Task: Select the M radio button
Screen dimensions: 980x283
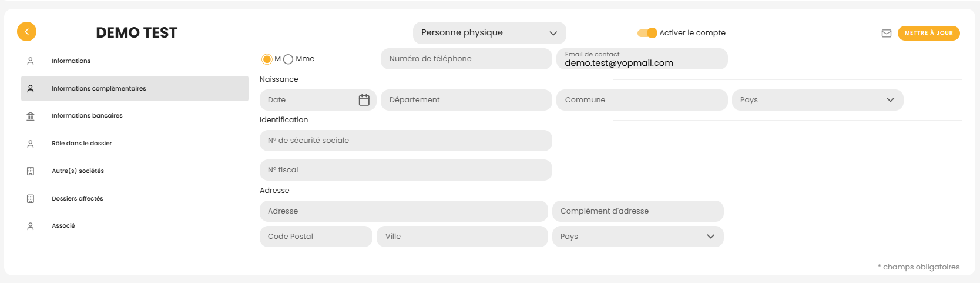Action: [267, 59]
